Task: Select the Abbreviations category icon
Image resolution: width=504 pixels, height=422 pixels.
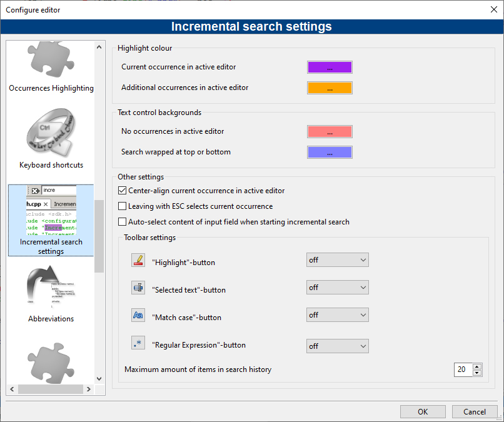Action: [51, 288]
